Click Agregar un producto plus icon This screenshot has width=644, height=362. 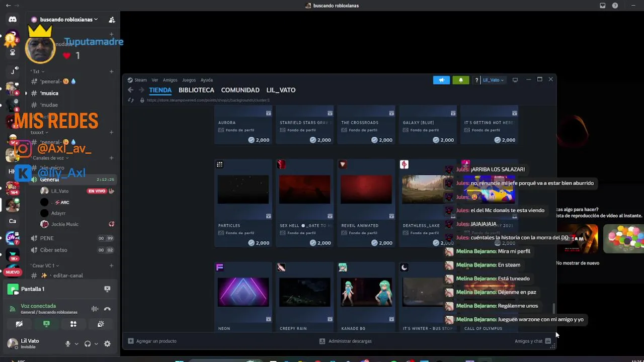point(131,341)
